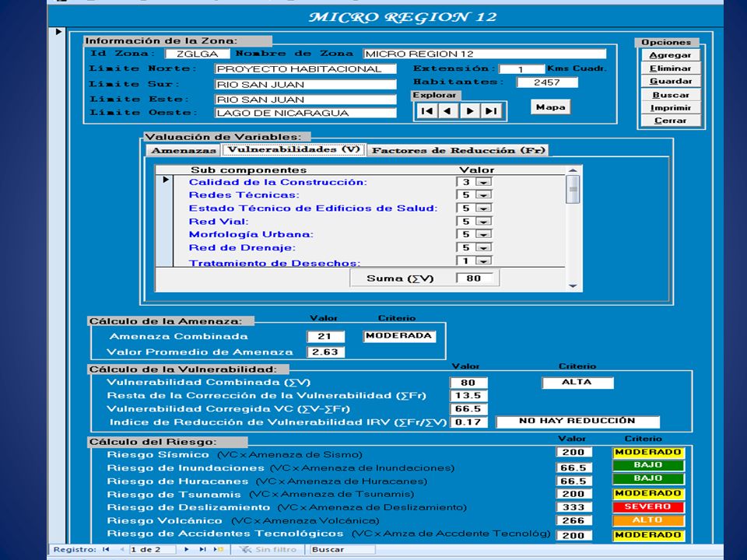Click the ALTA vulnerabilidad criterio box
Image resolution: width=747 pixels, height=560 pixels.
(x=577, y=383)
